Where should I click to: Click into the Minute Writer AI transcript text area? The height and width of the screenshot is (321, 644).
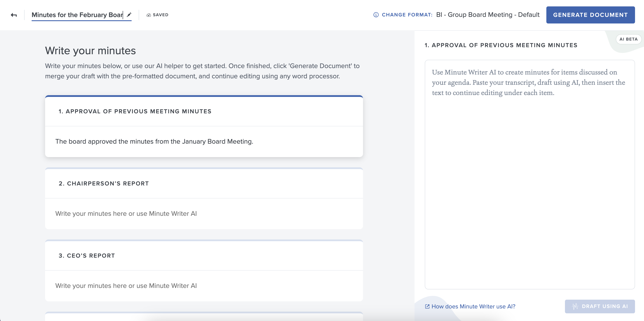coord(529,175)
